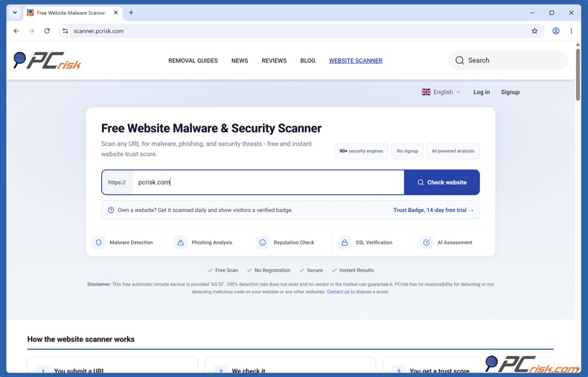Minimize the browser window
588x377 pixels.
(532, 13)
